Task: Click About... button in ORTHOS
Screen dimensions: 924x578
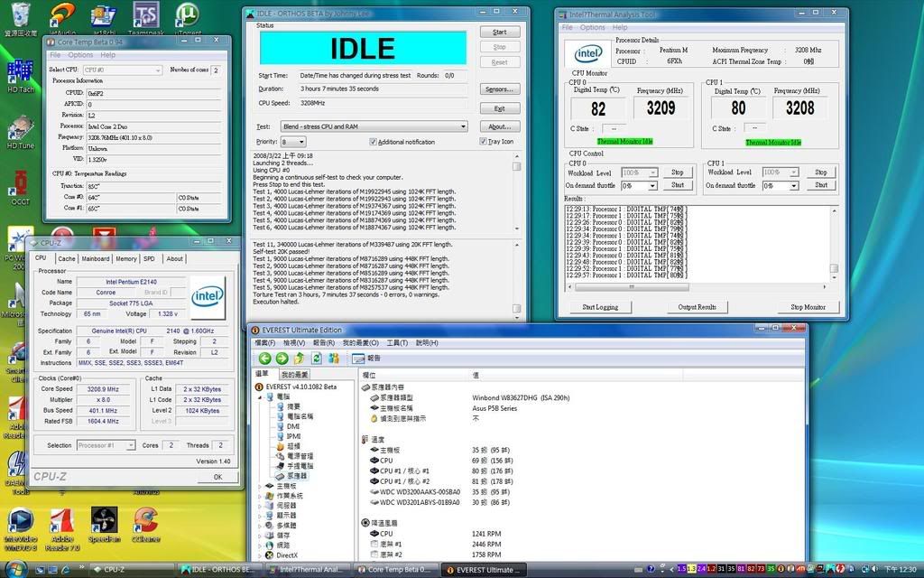Action: (500, 126)
